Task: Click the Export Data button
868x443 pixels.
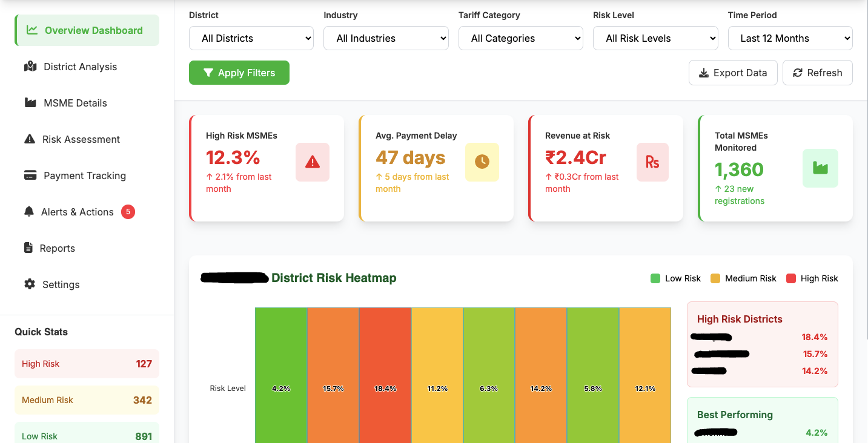Action: point(733,73)
